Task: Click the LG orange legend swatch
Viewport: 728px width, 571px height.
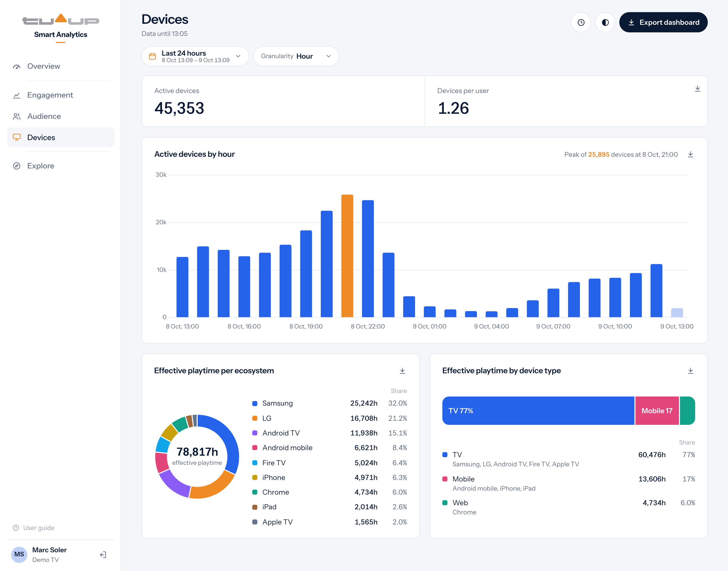Action: pyautogui.click(x=255, y=418)
